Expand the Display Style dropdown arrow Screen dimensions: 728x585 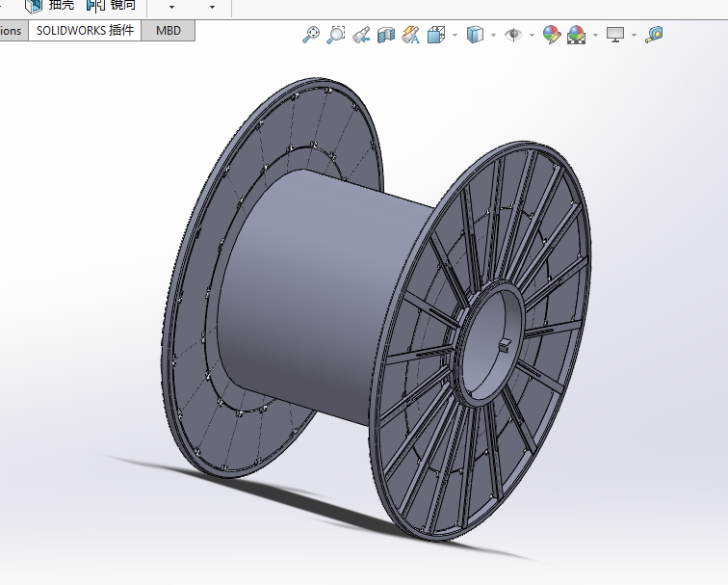coord(493,36)
